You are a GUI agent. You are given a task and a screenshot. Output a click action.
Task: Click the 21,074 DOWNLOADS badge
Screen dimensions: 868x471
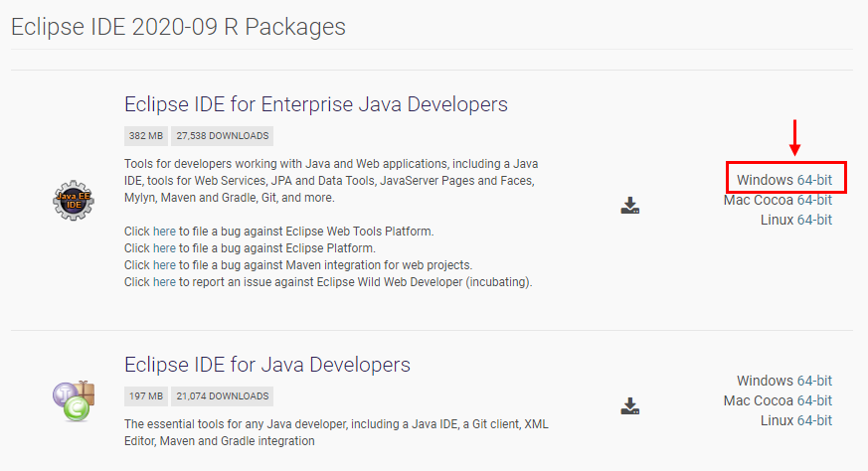(x=222, y=396)
